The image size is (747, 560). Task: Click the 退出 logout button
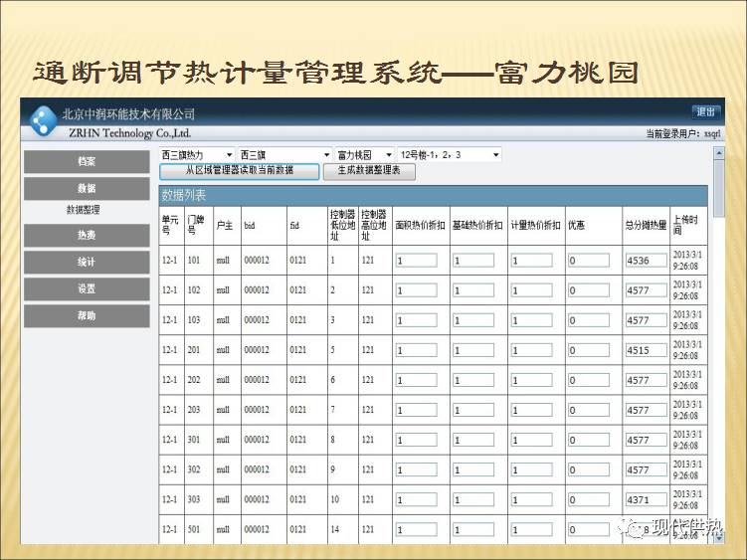point(705,112)
